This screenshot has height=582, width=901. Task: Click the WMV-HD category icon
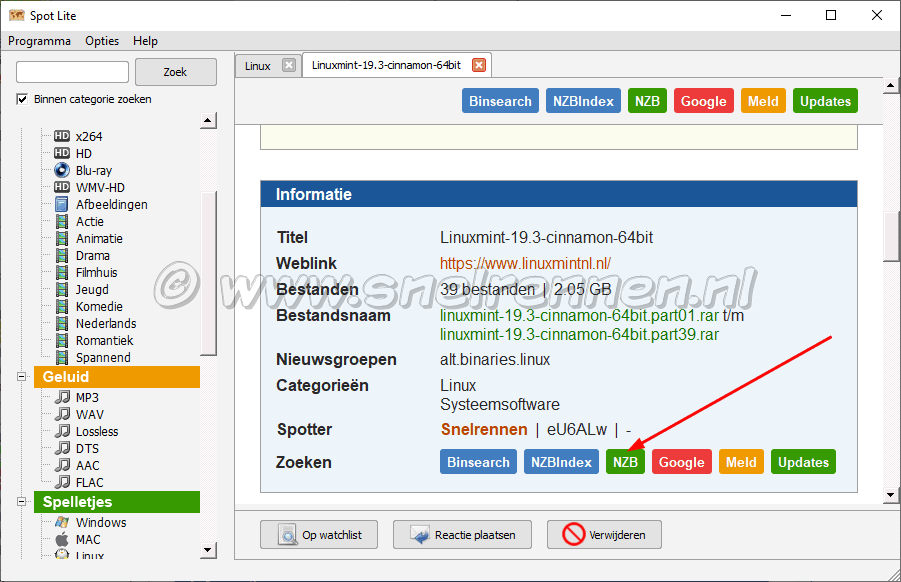click(61, 187)
